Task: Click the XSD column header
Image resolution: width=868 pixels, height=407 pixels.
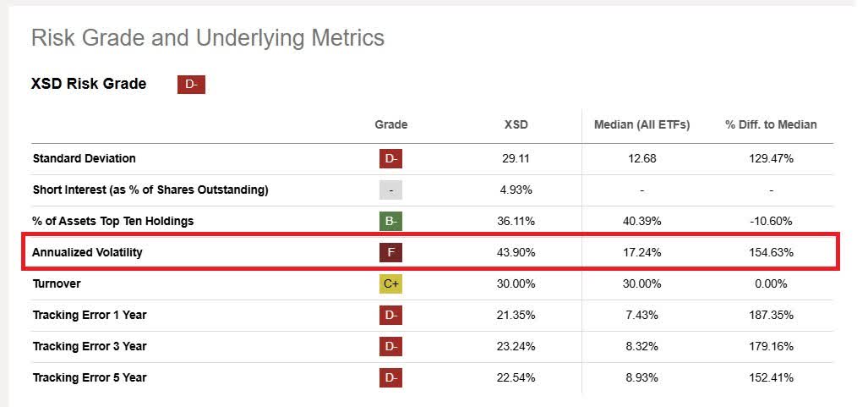Action: tap(516, 124)
